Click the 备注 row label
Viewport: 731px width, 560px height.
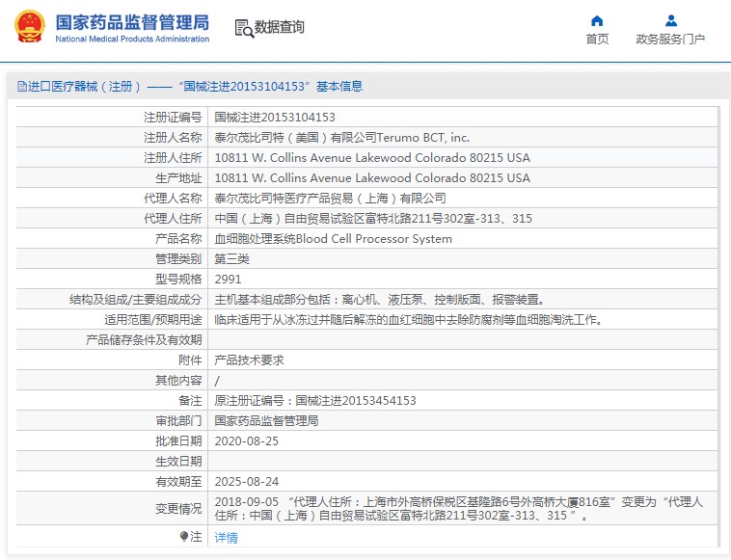tap(190, 401)
